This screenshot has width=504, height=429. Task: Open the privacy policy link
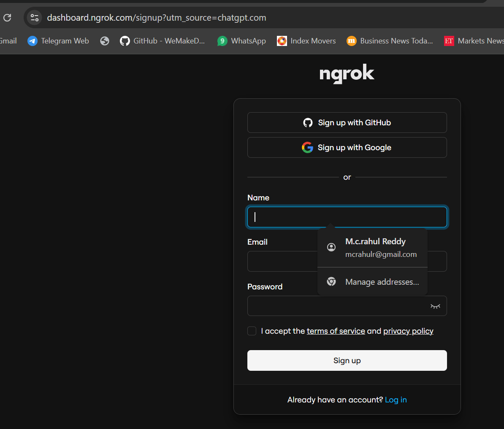click(x=408, y=331)
